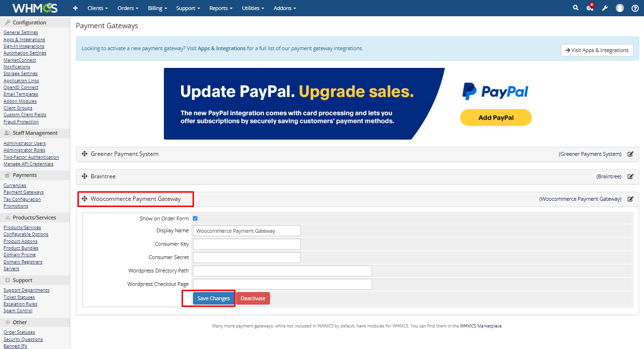Viewport: 644px width, 349px height.
Task: Open Domain Pricing in sidebar
Action: click(x=20, y=255)
